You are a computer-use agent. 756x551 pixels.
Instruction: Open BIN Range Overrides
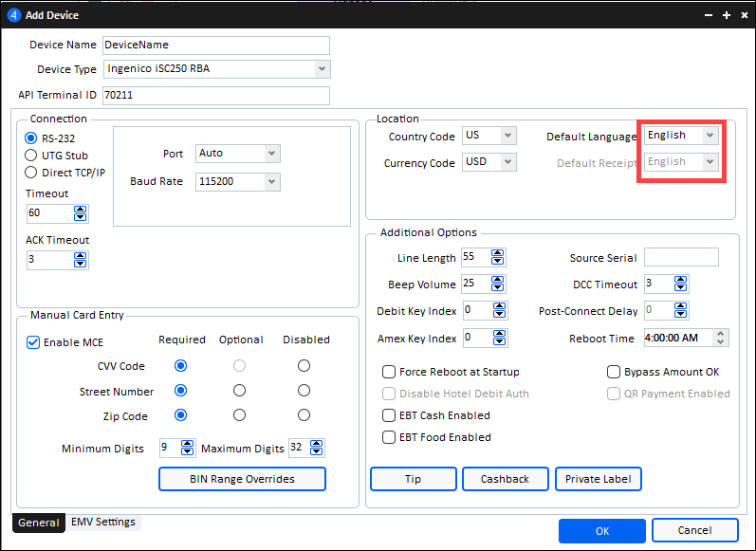tap(242, 479)
